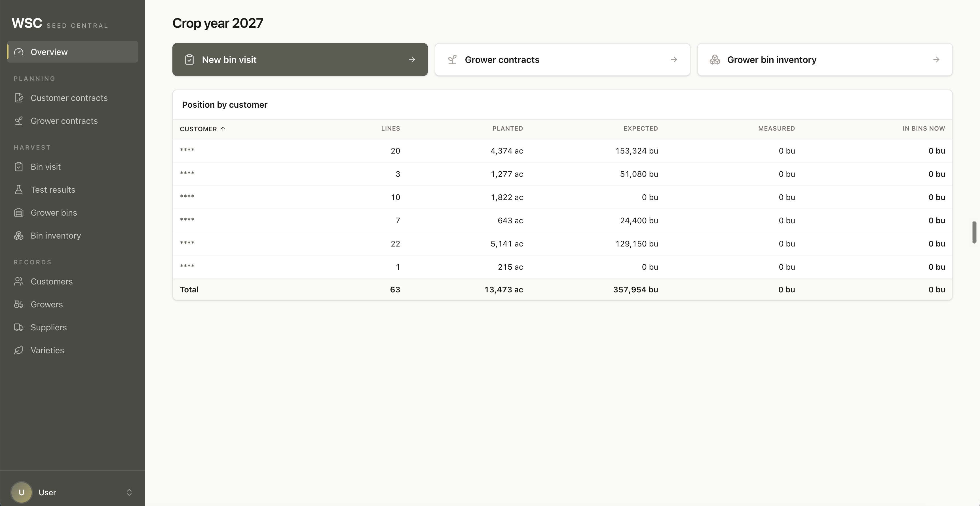Click the sidebar Grower contracts sprout icon
This screenshot has height=506, width=980.
(x=19, y=121)
